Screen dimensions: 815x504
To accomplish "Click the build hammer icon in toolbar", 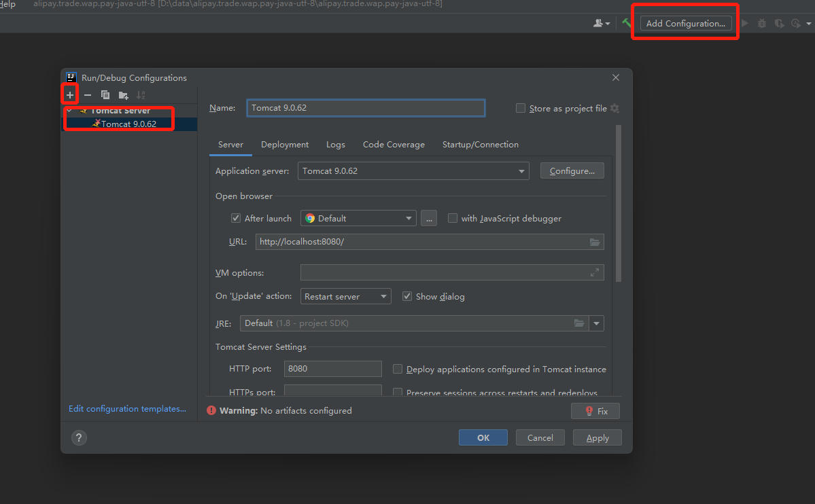I will (626, 23).
